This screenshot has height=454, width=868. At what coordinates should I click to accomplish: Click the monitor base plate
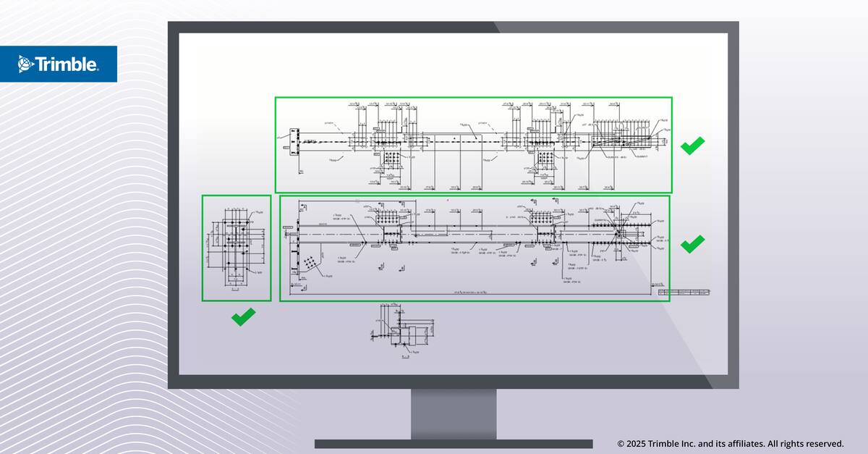click(454, 443)
